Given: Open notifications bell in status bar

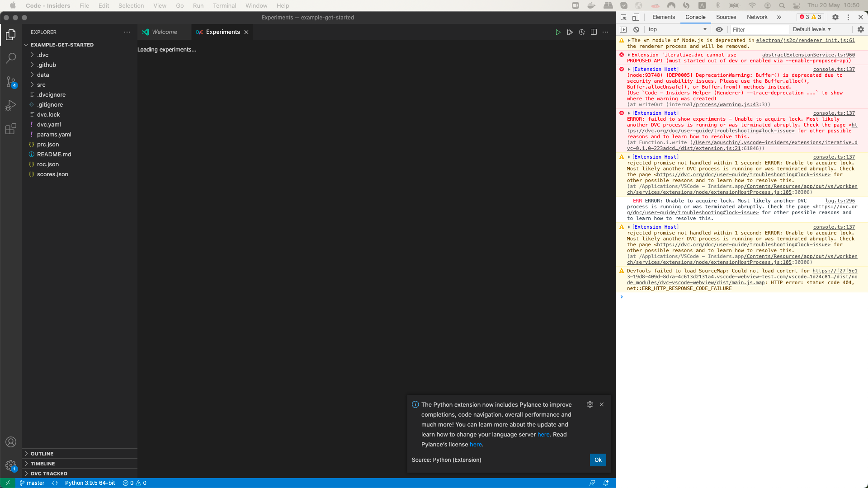Looking at the screenshot, I should [606, 483].
